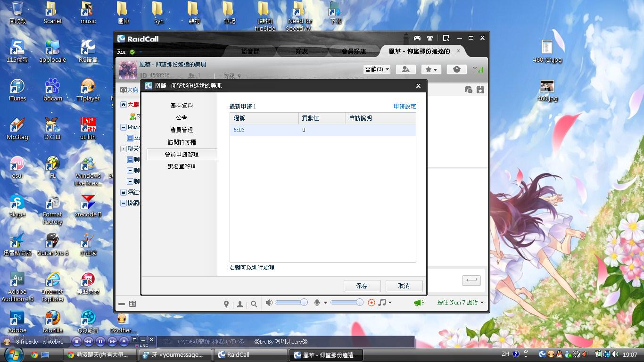Open the Format Factory desktop icon
This screenshot has height=362, width=644.
53,209
